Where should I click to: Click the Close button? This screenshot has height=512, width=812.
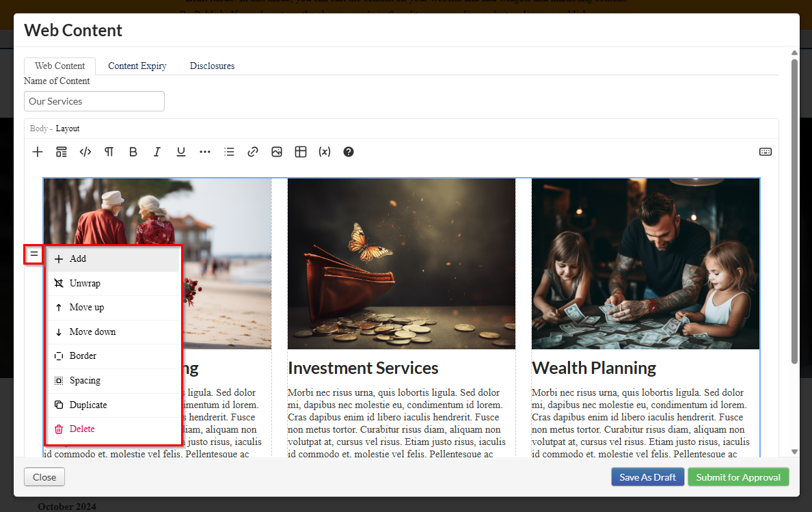click(44, 477)
